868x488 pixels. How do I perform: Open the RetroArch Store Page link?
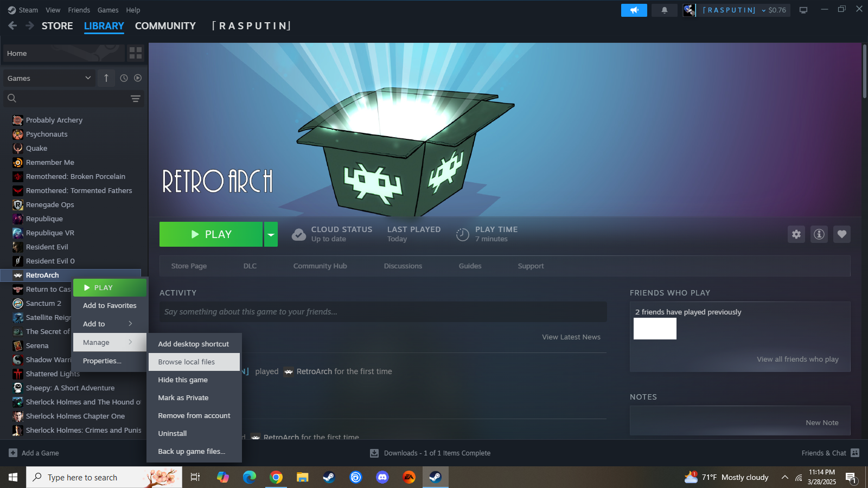click(x=189, y=266)
